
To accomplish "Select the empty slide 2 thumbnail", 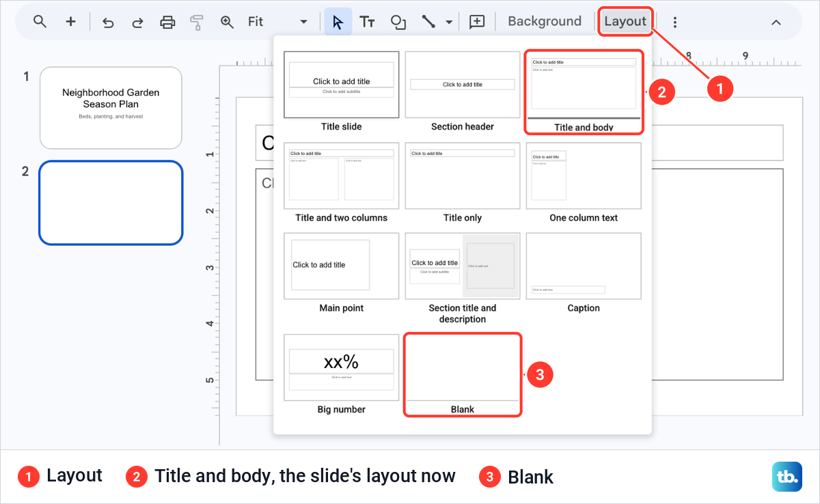I will click(111, 203).
